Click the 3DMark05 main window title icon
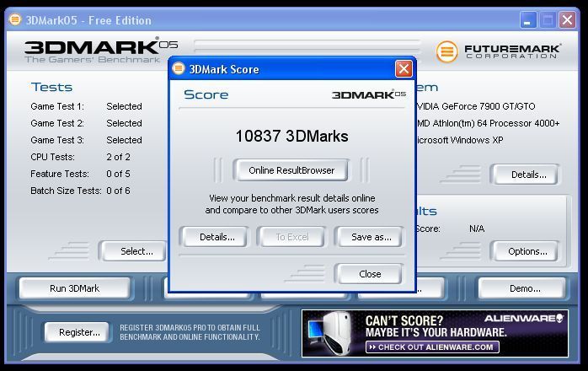The image size is (588, 371). 15,19
